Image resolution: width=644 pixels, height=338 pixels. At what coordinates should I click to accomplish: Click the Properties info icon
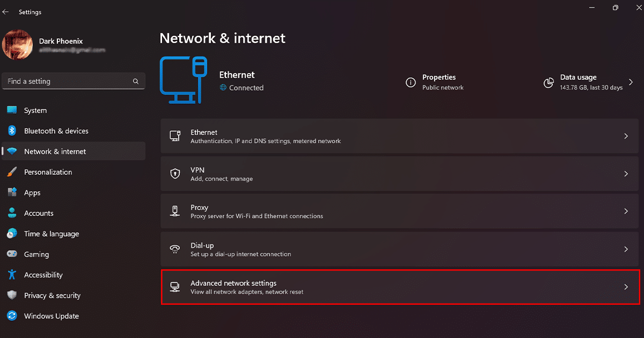pos(411,83)
